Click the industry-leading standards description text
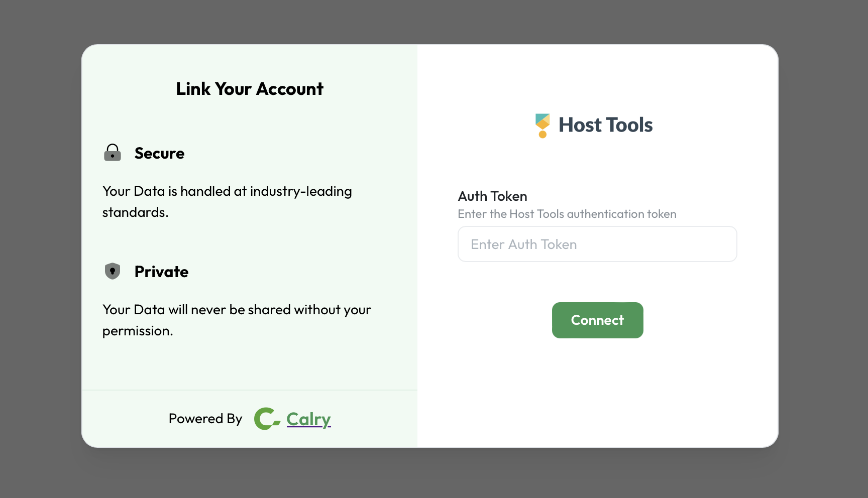This screenshot has width=868, height=498. [227, 201]
